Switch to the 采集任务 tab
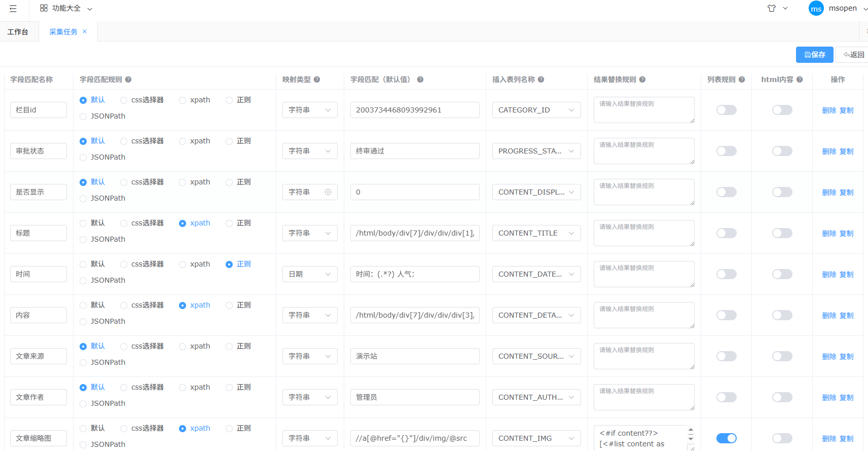Viewport: 868px width, 457px height. pos(63,32)
